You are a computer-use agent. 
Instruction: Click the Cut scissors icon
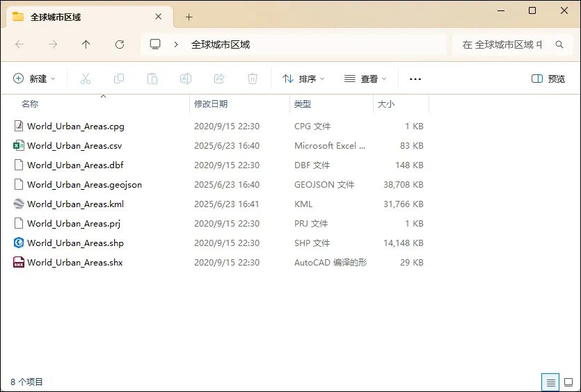point(85,79)
